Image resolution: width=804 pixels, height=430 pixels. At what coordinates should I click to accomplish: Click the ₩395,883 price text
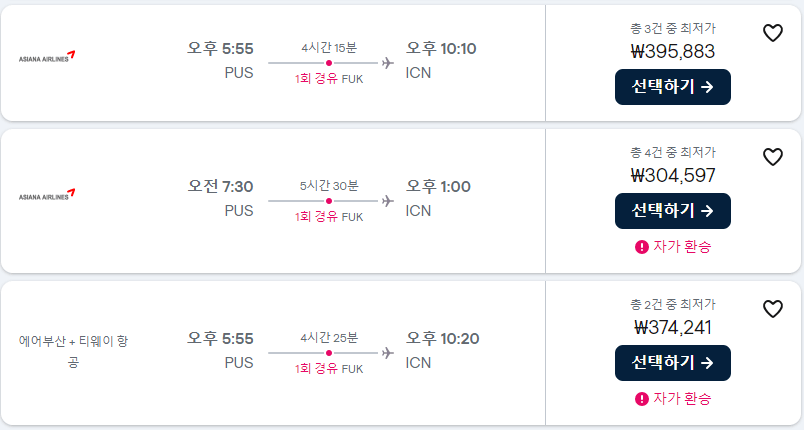point(673,51)
